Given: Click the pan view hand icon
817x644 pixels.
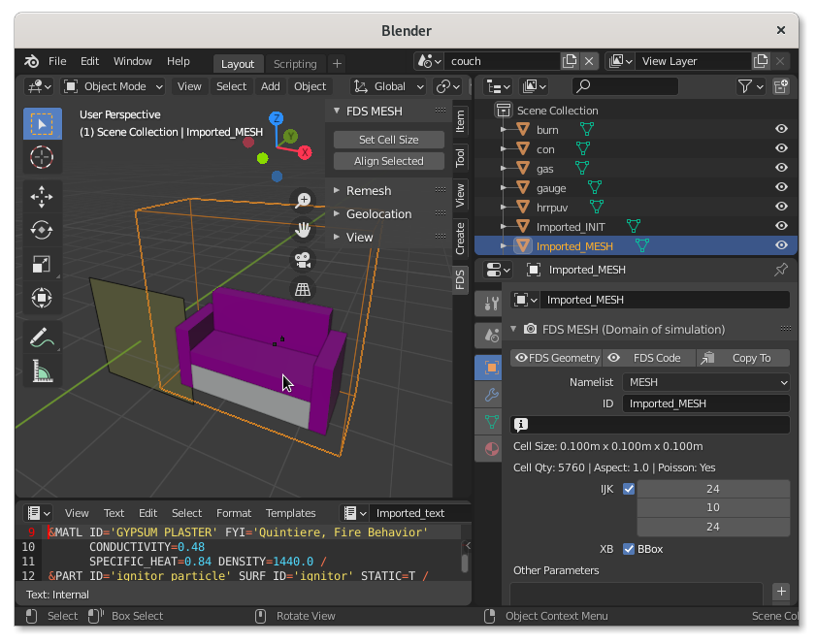Looking at the screenshot, I should pyautogui.click(x=303, y=230).
